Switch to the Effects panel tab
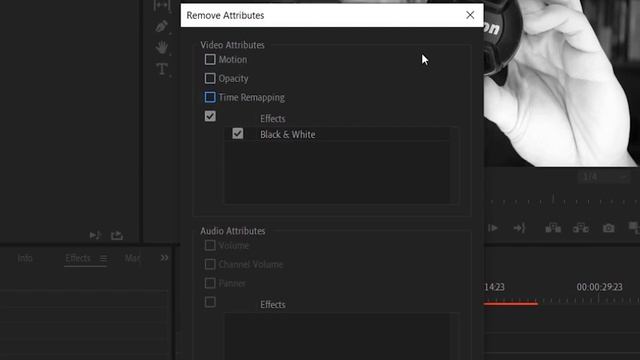640x360 pixels. pos(78,258)
